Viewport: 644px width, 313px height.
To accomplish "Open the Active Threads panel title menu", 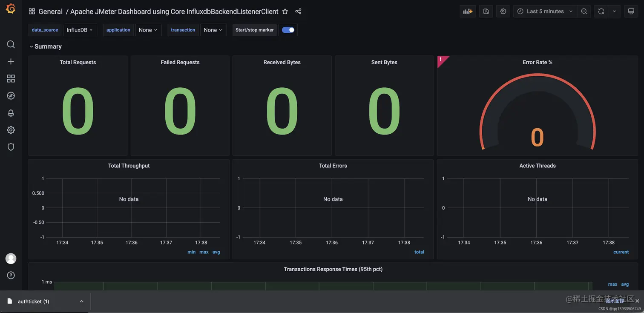I will click(538, 166).
